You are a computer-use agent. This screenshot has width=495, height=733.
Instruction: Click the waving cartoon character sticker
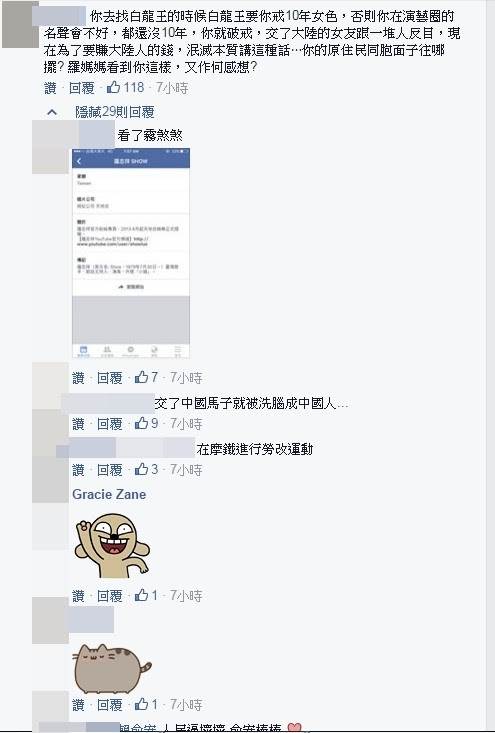pyautogui.click(x=112, y=545)
